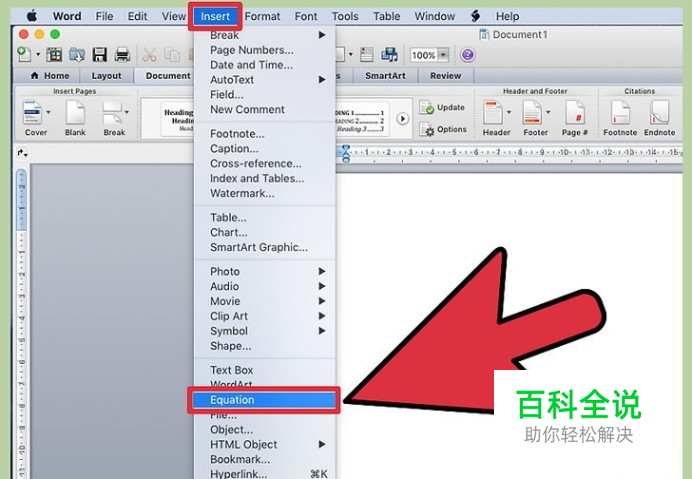Open the Footer dropdown arrow
Image resolution: width=692 pixels, height=479 pixels.
pyautogui.click(x=548, y=112)
